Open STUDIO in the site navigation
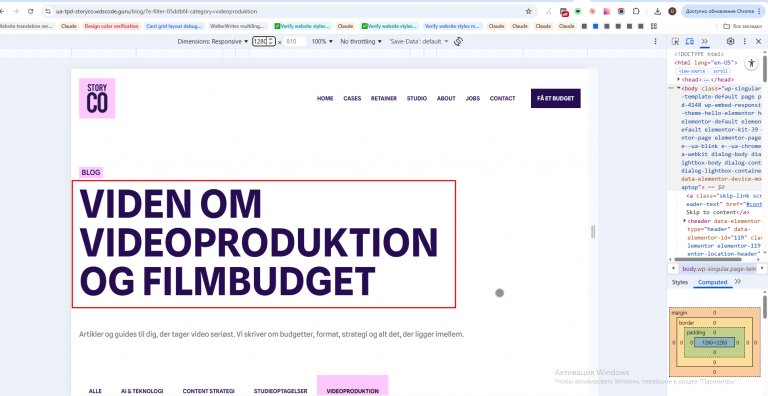The height and width of the screenshot is (396, 768). click(x=416, y=99)
